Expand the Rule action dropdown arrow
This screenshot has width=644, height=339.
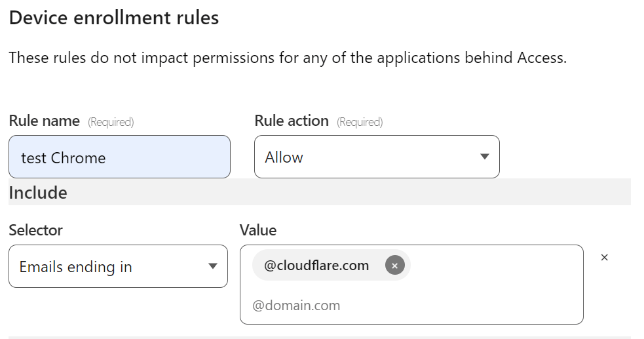pos(485,157)
